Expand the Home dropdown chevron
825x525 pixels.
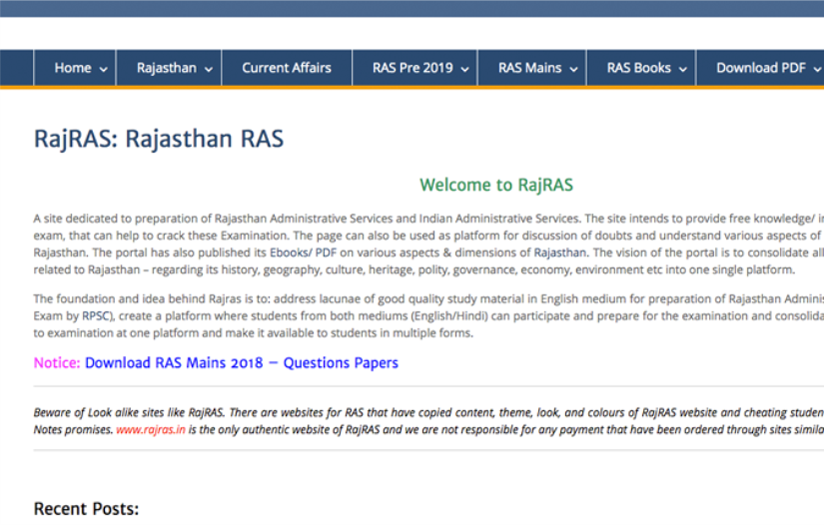(x=104, y=69)
